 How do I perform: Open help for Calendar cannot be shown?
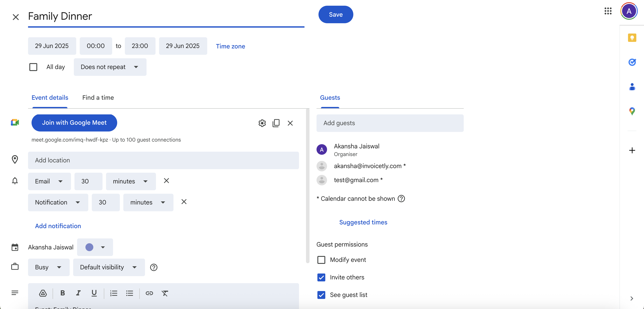[401, 199]
